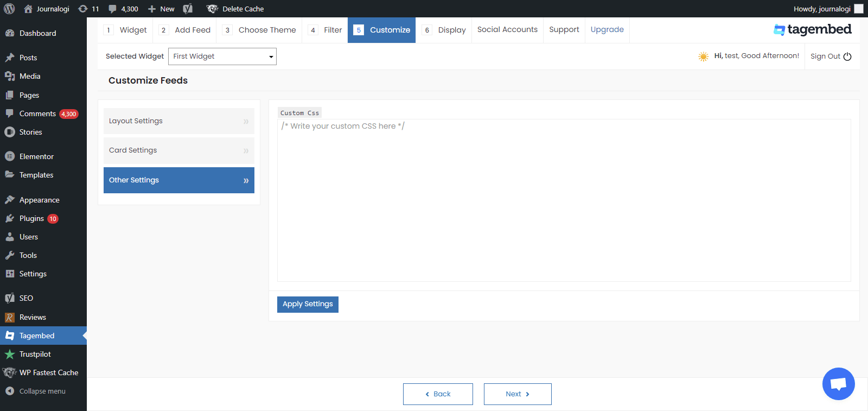
Task: Open the Selected Widget dropdown
Action: tap(222, 56)
